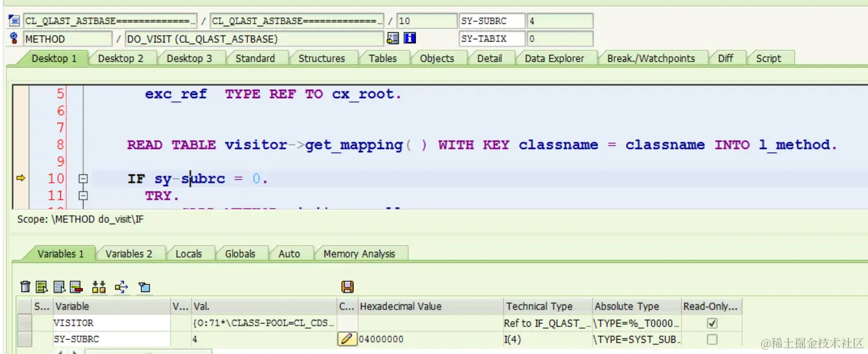Click the METHOD event type field
The image size is (868, 354).
tap(67, 39)
